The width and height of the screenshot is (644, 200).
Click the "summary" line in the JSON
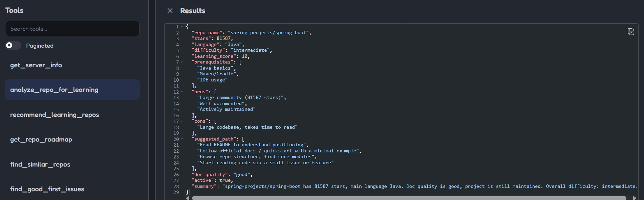pos(415,186)
